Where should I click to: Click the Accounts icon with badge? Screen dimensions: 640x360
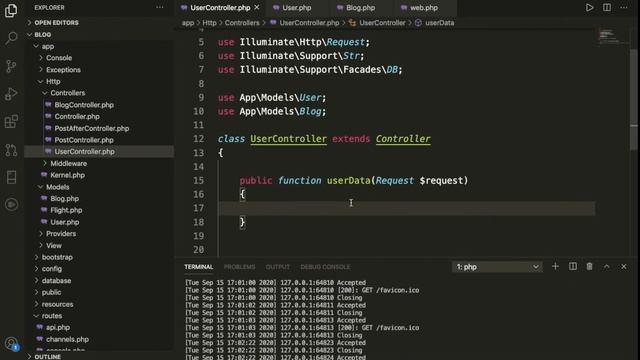point(11,344)
